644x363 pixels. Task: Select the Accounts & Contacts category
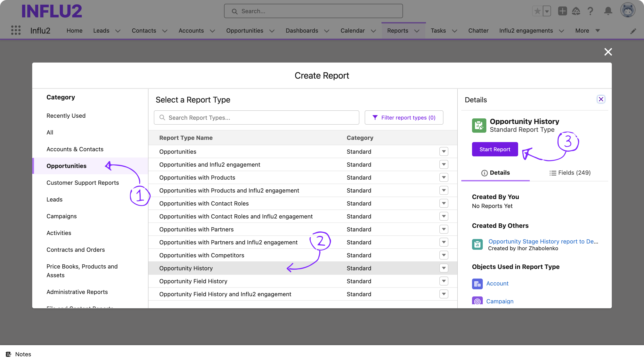[x=75, y=149]
